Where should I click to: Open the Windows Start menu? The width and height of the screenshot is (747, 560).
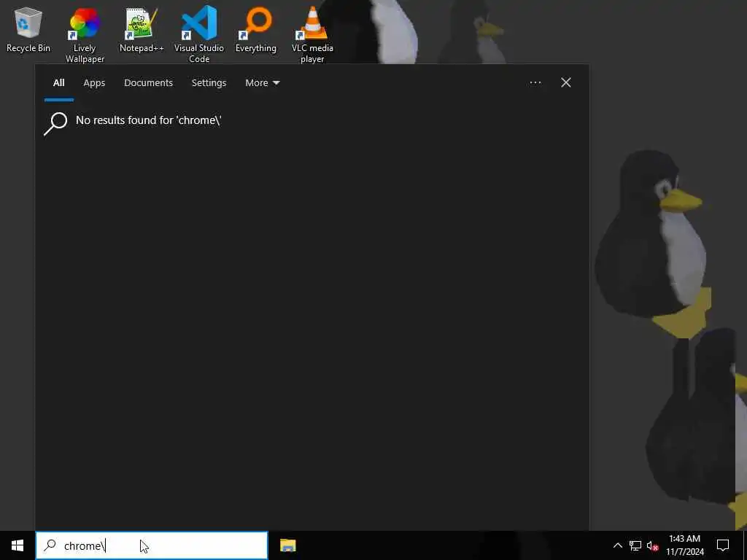coord(18,545)
